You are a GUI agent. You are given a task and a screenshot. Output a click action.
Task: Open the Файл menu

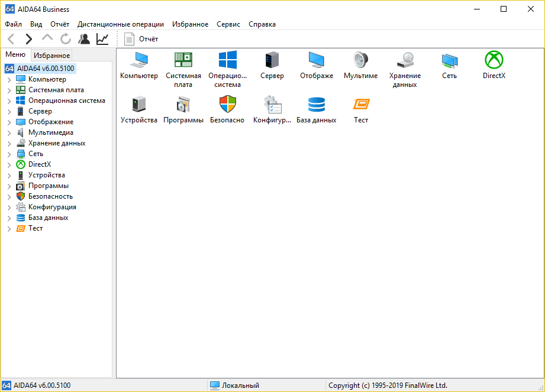tap(13, 24)
